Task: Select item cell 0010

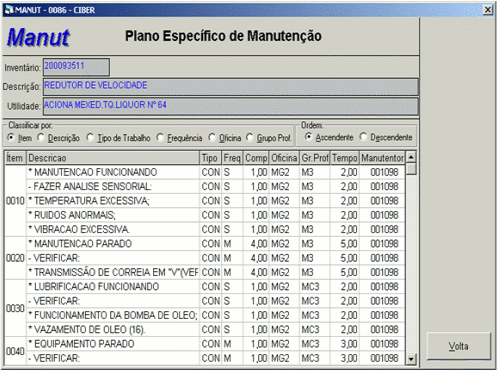Action: click(x=15, y=201)
